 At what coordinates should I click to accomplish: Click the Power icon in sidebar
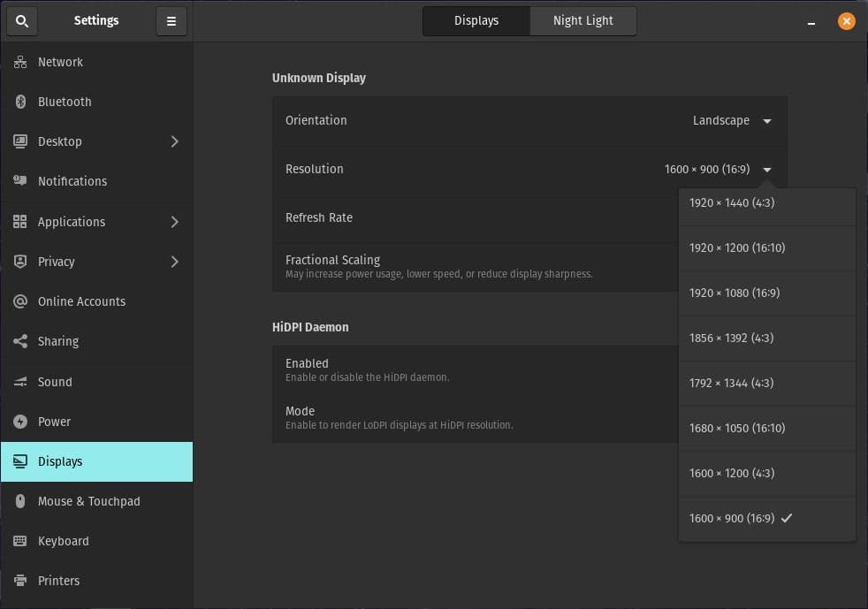20,422
